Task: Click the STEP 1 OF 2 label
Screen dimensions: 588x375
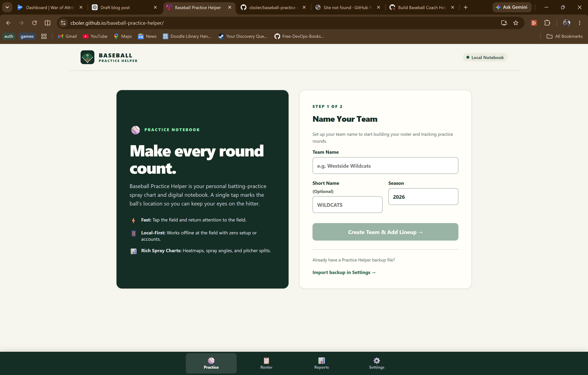Action: (x=327, y=107)
